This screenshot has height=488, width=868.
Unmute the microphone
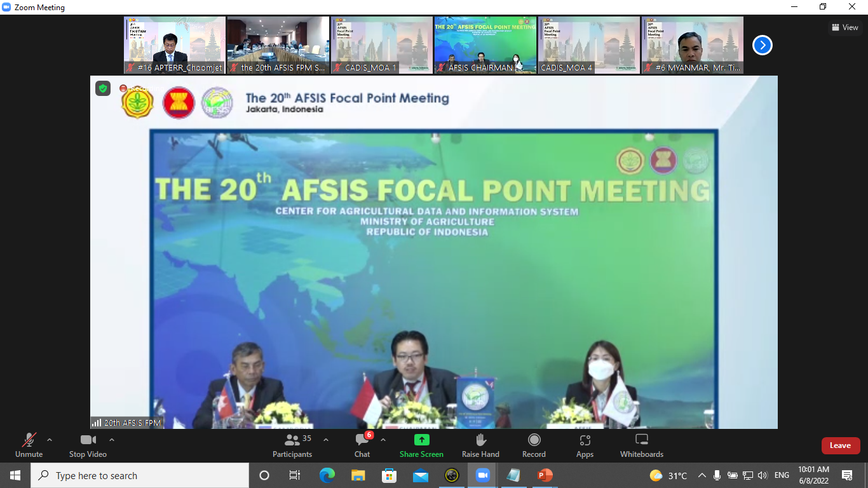coord(29,445)
